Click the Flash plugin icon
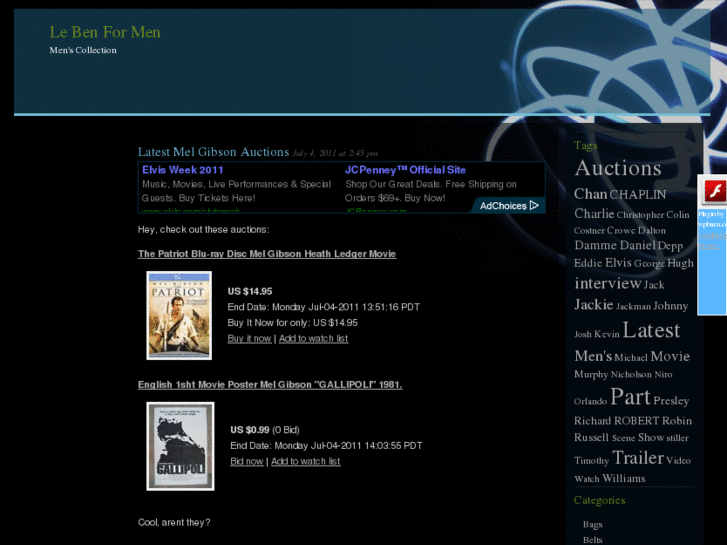The width and height of the screenshot is (727, 545). [714, 191]
